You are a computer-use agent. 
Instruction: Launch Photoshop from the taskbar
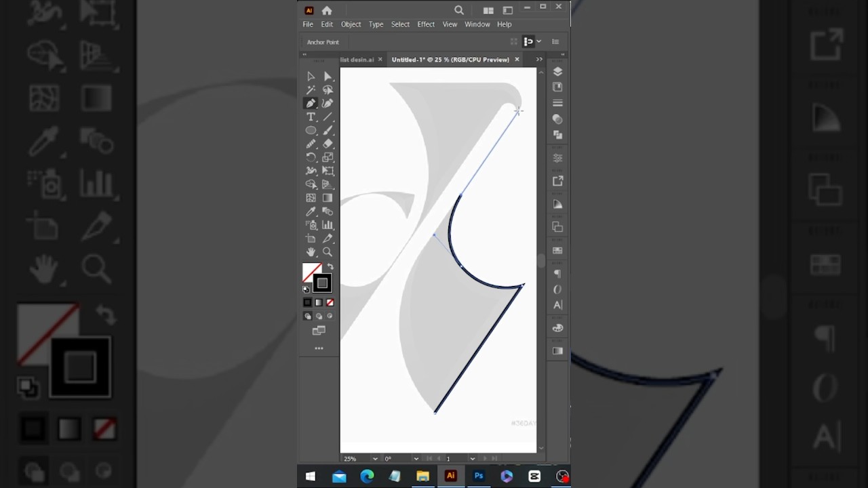click(479, 476)
